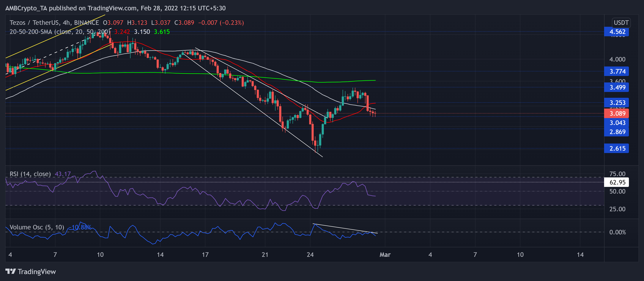The height and width of the screenshot is (281, 644).
Task: Click the Mar label on time axis
Action: (x=385, y=255)
